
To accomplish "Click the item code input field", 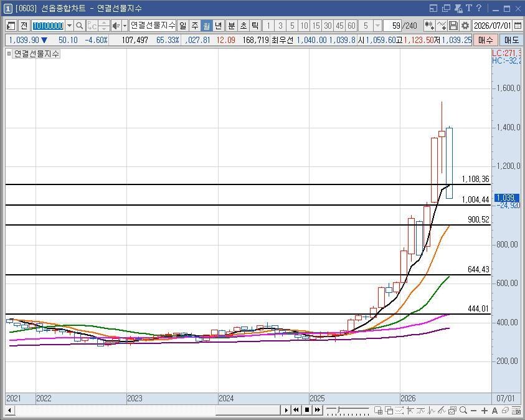I will click(48, 26).
